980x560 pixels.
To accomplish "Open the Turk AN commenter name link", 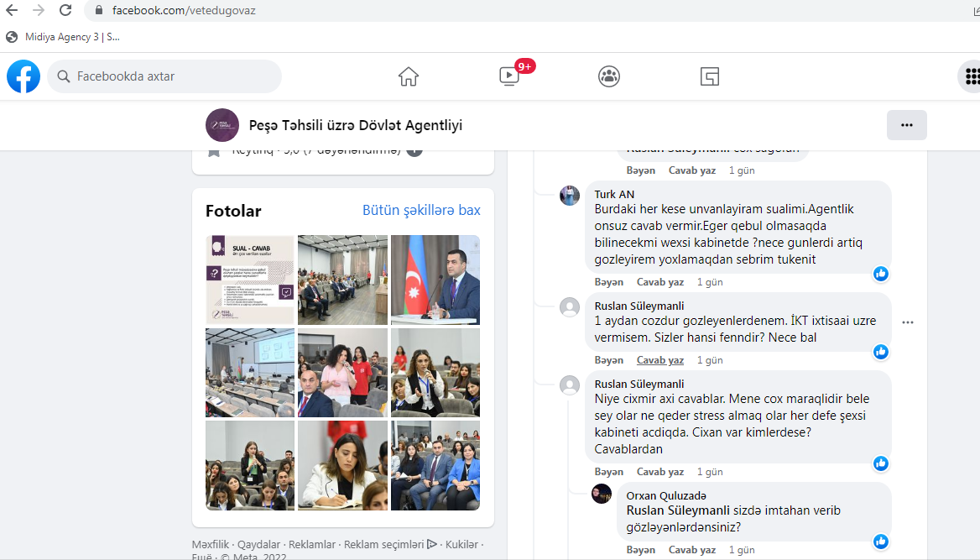I will pyautogui.click(x=614, y=194).
